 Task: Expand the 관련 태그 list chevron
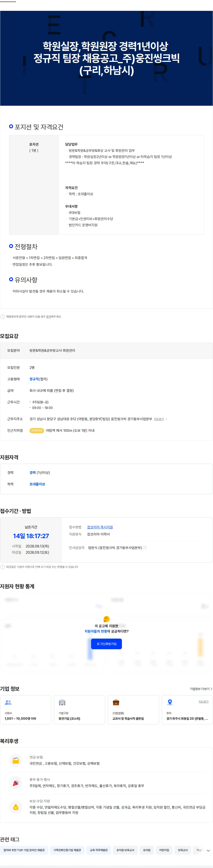pos(208,850)
